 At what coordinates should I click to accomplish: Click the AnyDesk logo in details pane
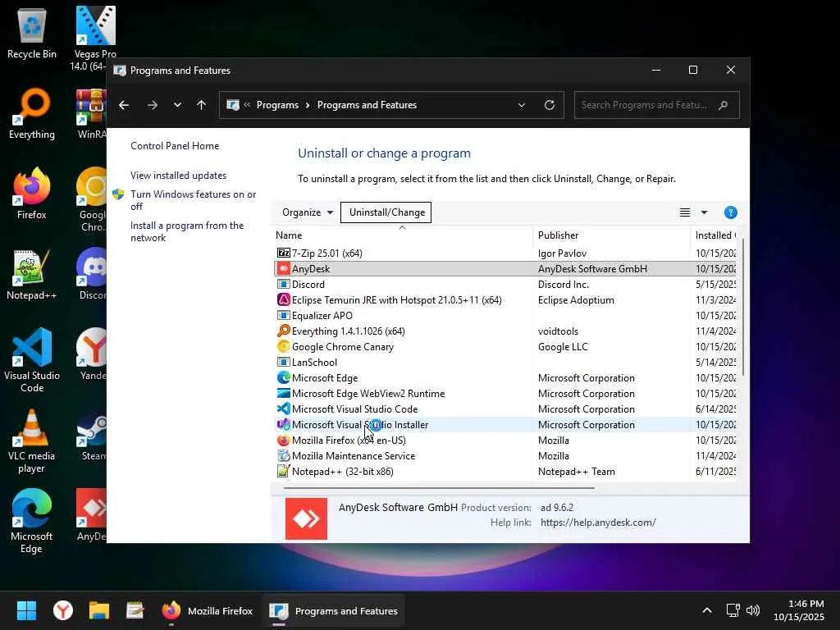[306, 518]
